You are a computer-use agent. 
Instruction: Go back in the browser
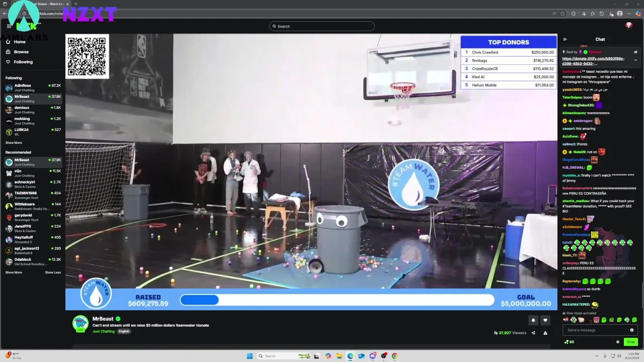point(5,14)
